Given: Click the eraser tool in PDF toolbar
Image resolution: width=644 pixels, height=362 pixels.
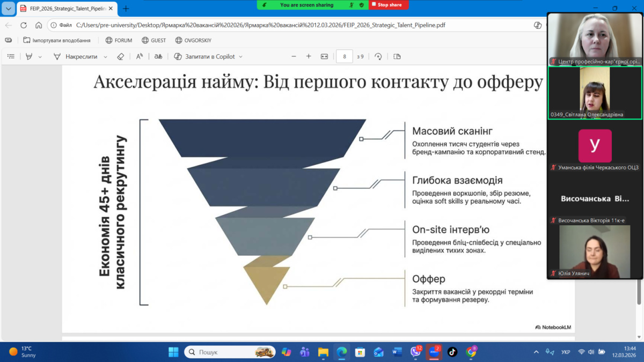Looking at the screenshot, I should (121, 56).
